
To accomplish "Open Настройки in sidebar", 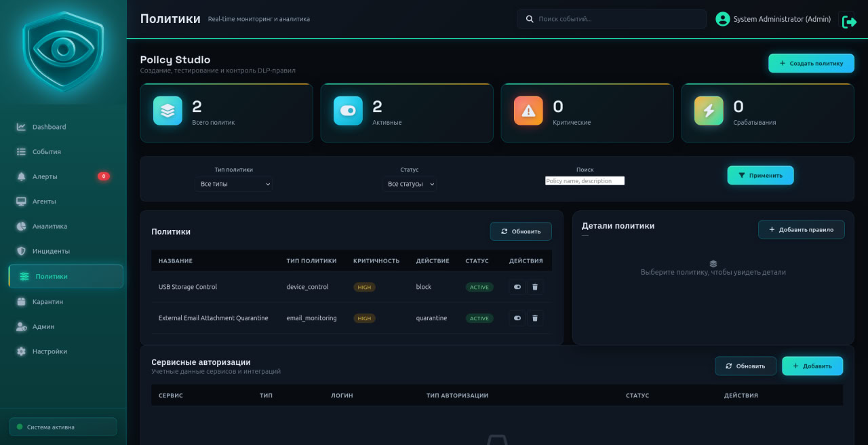I will coord(66,351).
